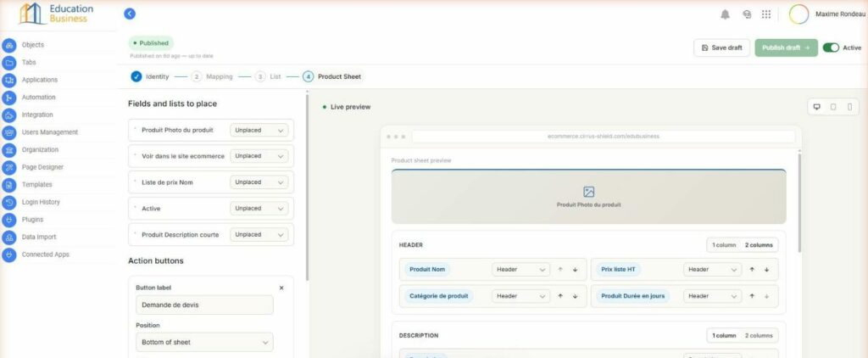Viewport: 868px width, 358px height.
Task: Go to the List step
Action: (x=269, y=76)
